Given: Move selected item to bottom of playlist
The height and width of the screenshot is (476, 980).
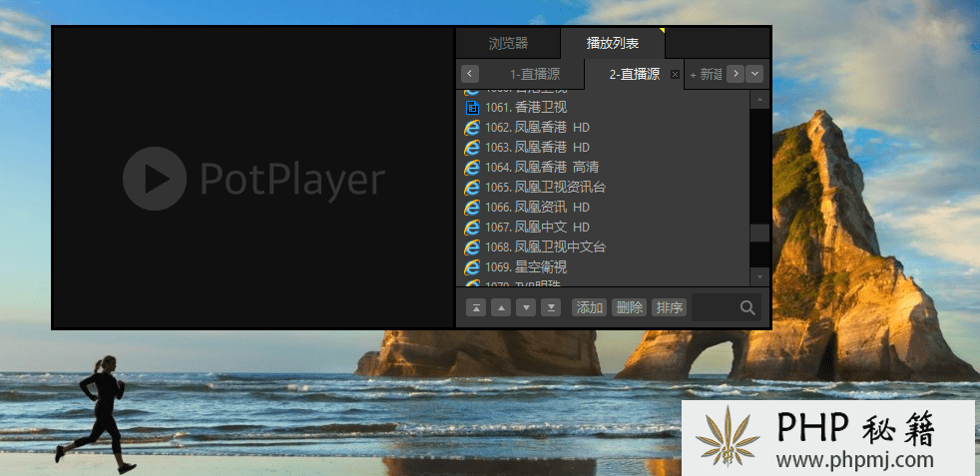Looking at the screenshot, I should click(x=551, y=307).
